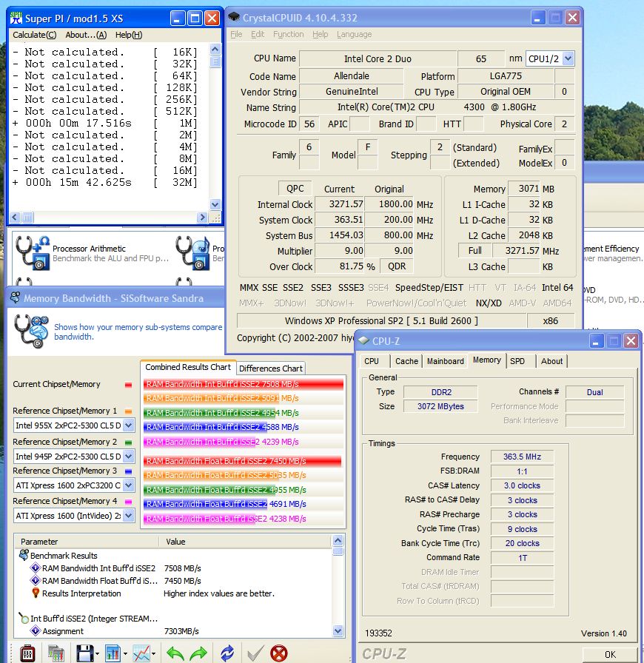Expand the Intel 955X reference chipset dropdown
Screen dimensions: 644x663
[x=129, y=425]
